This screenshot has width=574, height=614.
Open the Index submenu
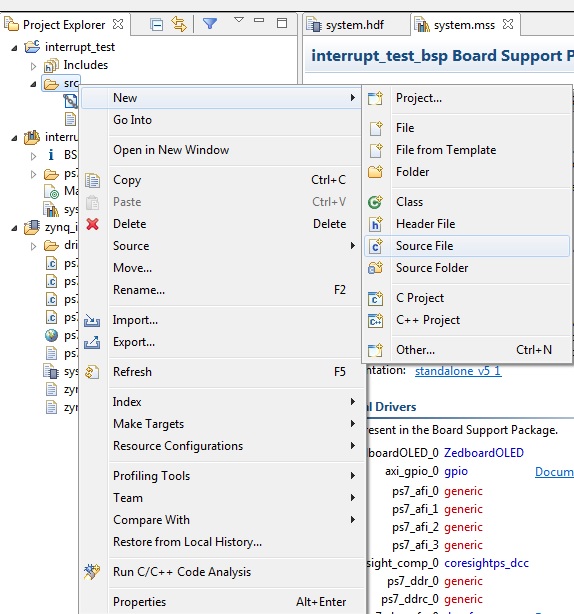(222, 402)
